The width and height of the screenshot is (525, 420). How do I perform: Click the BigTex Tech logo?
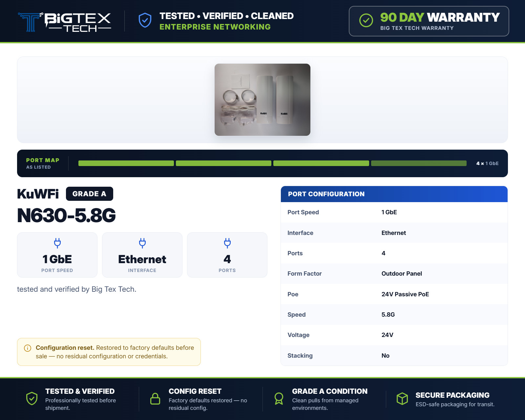[x=64, y=22]
